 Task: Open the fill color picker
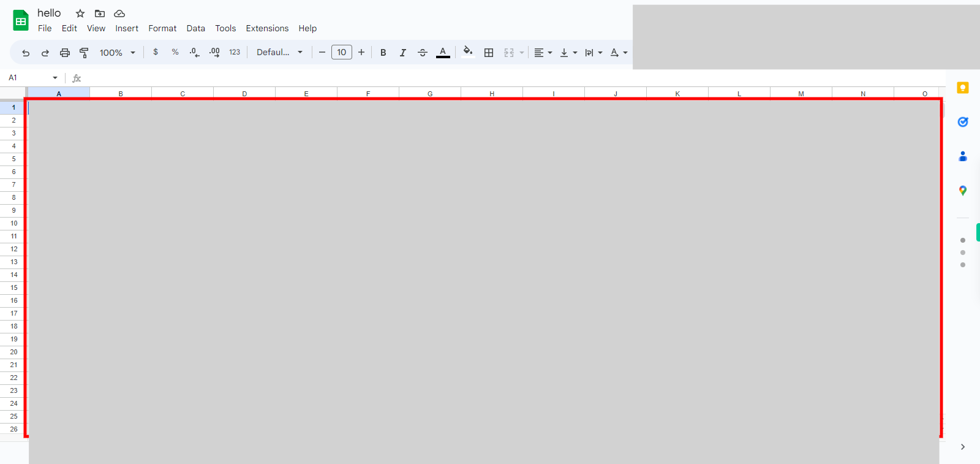468,52
